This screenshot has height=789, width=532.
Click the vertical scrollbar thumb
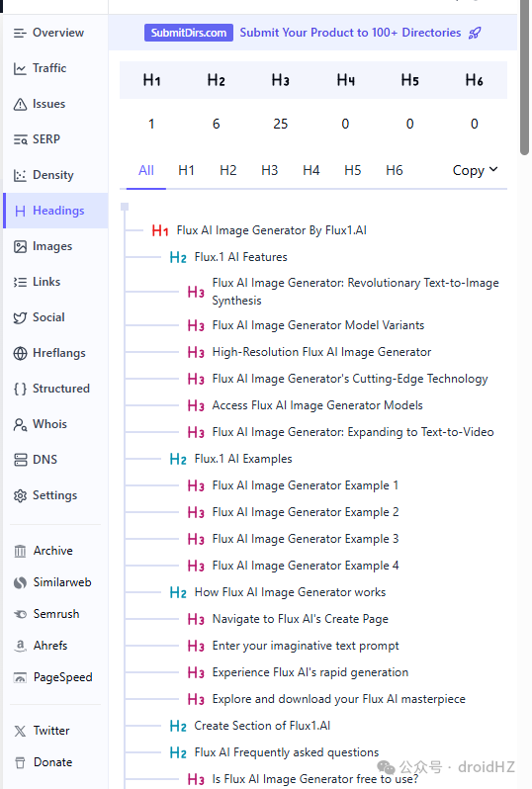tap(524, 77)
